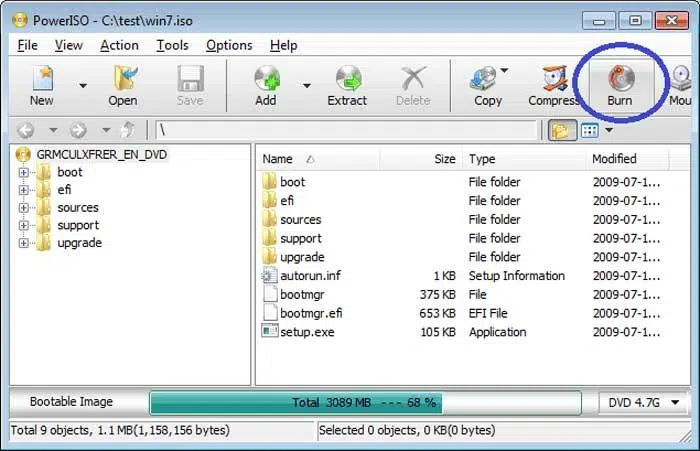Image resolution: width=700 pixels, height=451 pixels.
Task: Open the Forward history dropdown arrow
Action: tap(106, 130)
